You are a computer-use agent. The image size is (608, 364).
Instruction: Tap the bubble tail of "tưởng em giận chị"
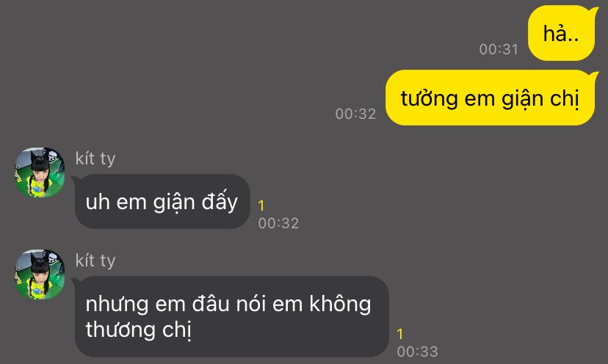596,75
